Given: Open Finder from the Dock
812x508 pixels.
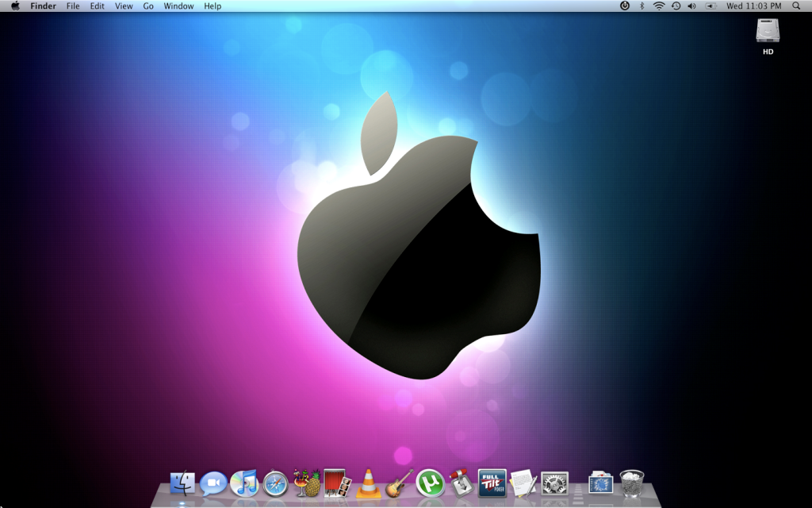Looking at the screenshot, I should coord(183,483).
